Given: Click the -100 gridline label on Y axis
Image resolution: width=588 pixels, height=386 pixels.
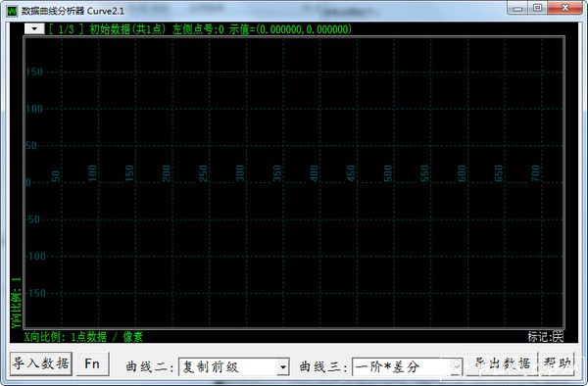Looking at the screenshot, I should [36, 257].
